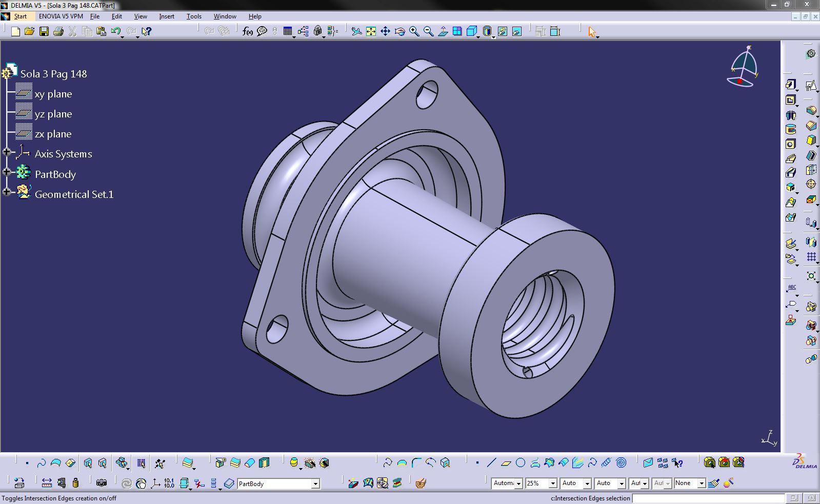Click the Painter brush icon near None dropdown
This screenshot has width=820, height=504.
coord(713,483)
